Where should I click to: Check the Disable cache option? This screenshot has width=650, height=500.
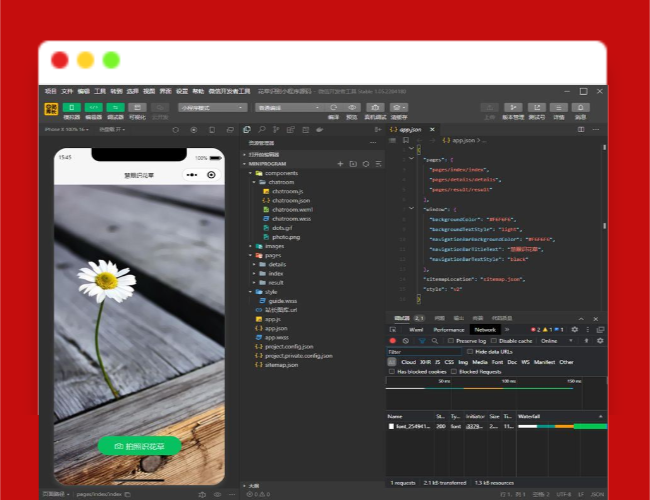tap(494, 340)
